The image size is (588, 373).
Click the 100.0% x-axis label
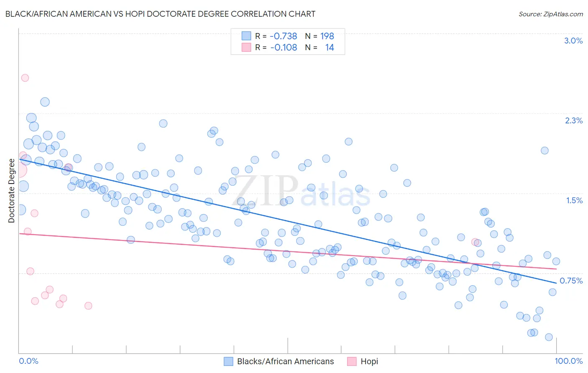click(x=569, y=361)
